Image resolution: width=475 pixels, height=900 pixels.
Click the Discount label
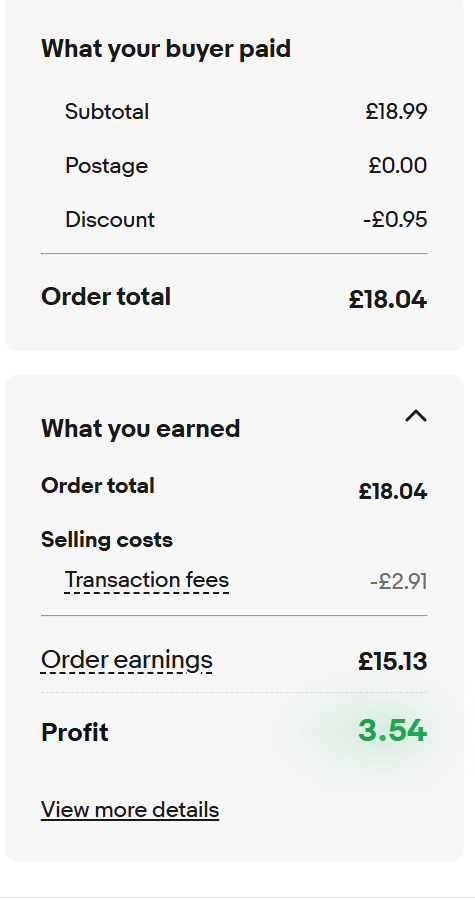click(x=110, y=219)
